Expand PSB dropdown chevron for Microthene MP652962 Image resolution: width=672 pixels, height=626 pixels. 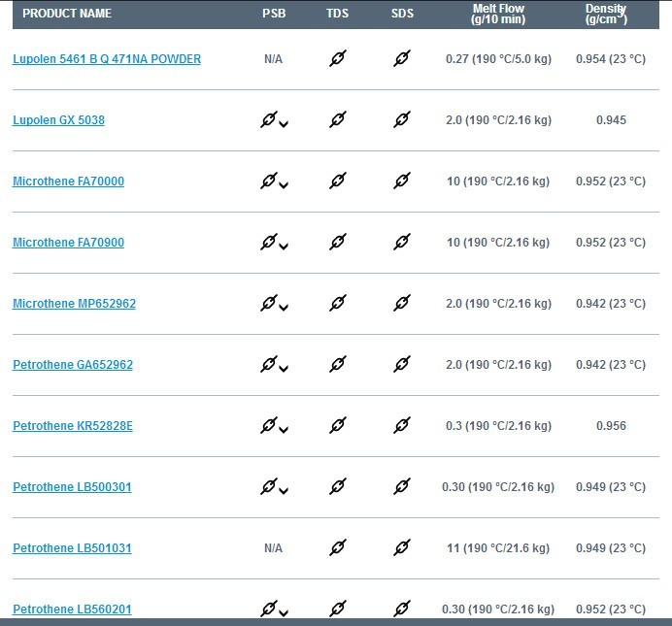point(284,308)
